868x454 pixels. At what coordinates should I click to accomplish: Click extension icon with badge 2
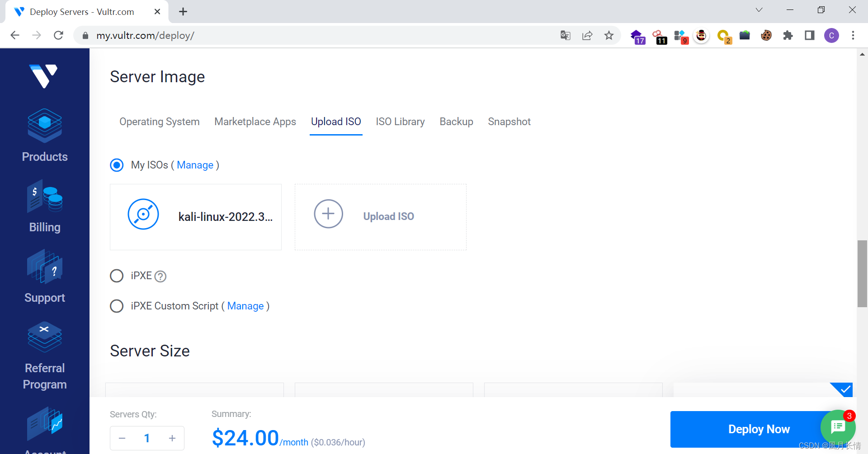coord(724,36)
